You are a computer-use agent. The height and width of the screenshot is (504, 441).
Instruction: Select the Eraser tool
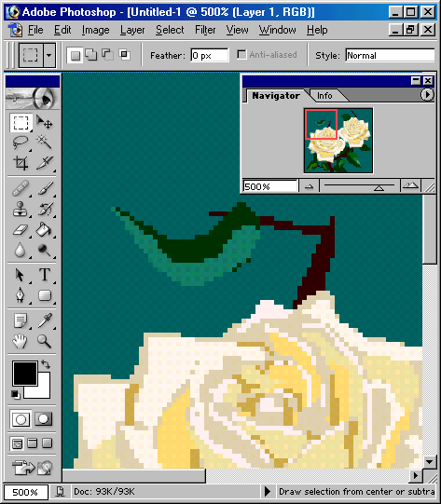pos(21,229)
